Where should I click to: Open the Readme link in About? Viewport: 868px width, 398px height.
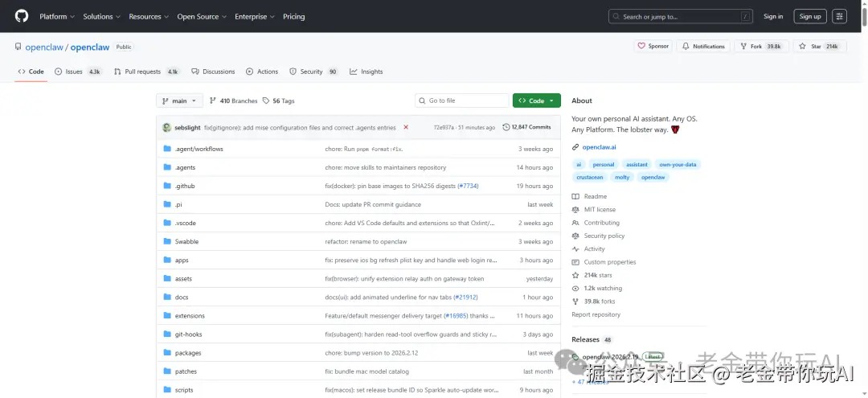pyautogui.click(x=595, y=196)
